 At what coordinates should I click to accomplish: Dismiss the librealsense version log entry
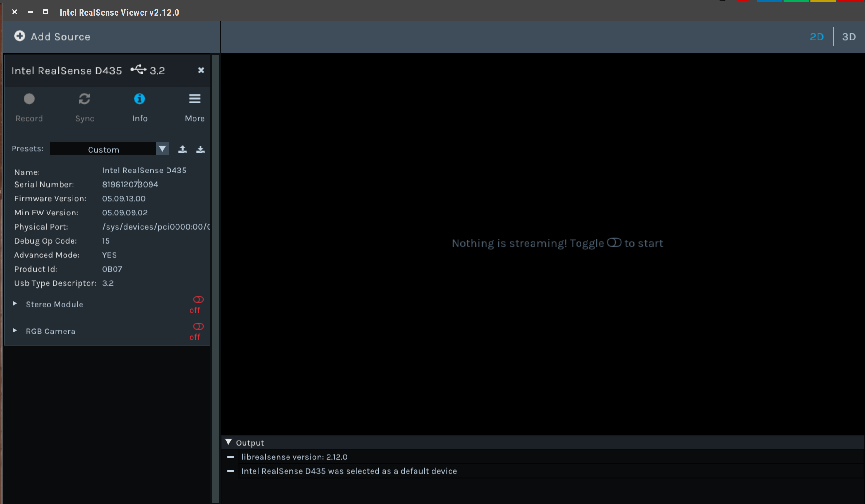coord(231,457)
